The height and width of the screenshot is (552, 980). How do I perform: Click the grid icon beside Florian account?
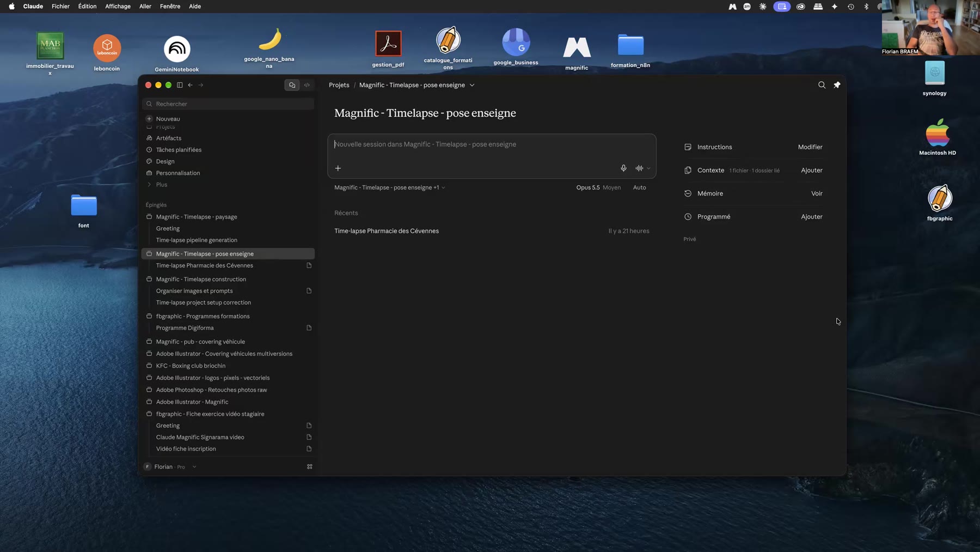310,467
